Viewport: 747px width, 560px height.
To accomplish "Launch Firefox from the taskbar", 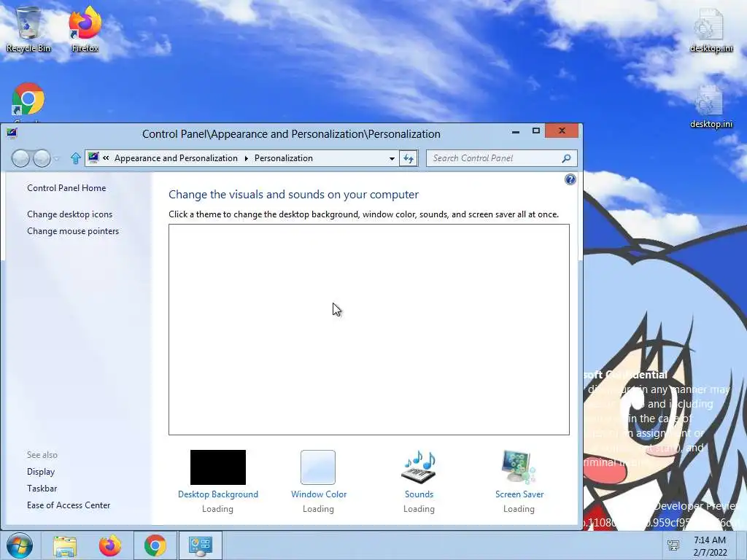I will click(110, 545).
